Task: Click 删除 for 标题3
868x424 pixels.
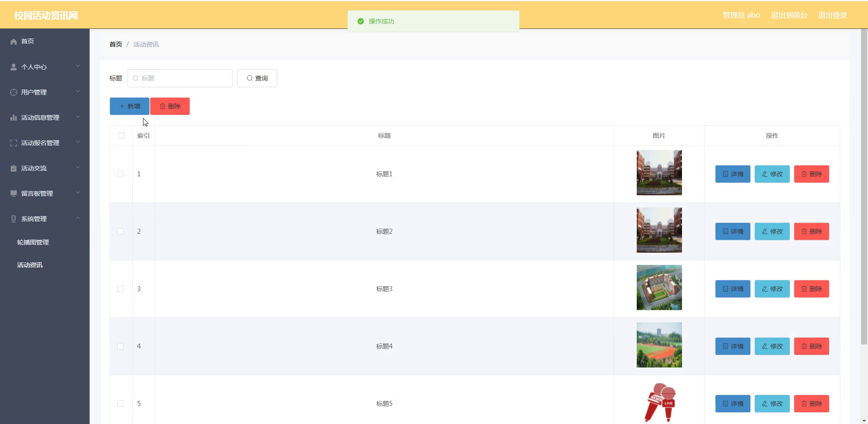Action: click(x=811, y=289)
